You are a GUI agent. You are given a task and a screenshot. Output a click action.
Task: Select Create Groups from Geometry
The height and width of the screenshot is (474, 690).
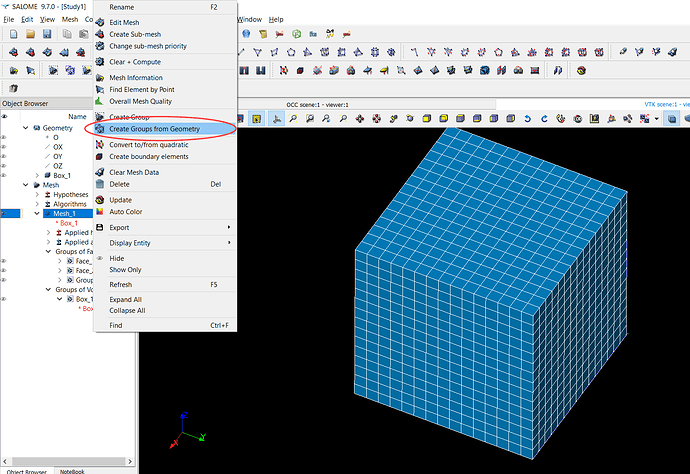coord(154,129)
